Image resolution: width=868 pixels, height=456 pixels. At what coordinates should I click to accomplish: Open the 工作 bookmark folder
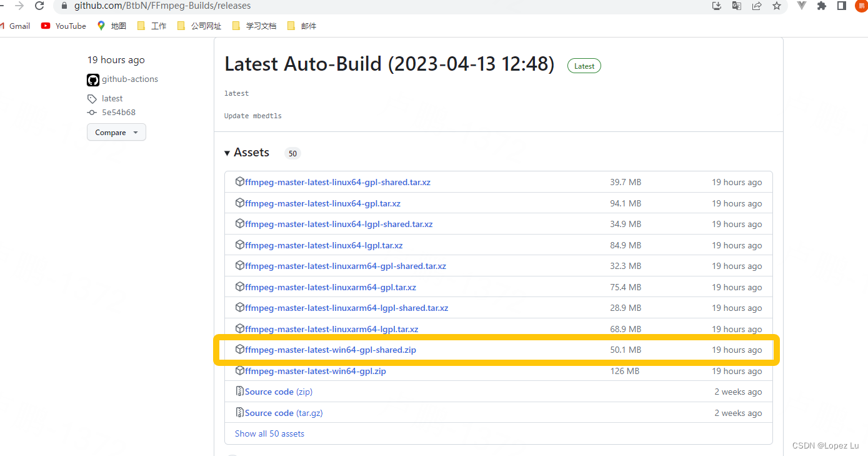[152, 26]
